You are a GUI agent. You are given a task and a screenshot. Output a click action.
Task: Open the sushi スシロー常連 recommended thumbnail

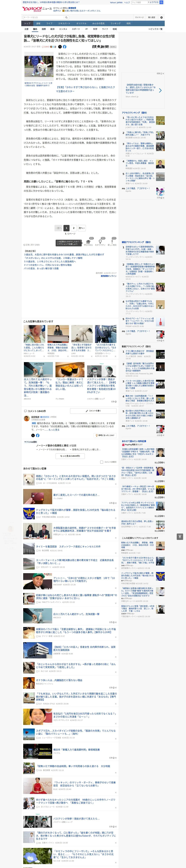coord(70,369)
